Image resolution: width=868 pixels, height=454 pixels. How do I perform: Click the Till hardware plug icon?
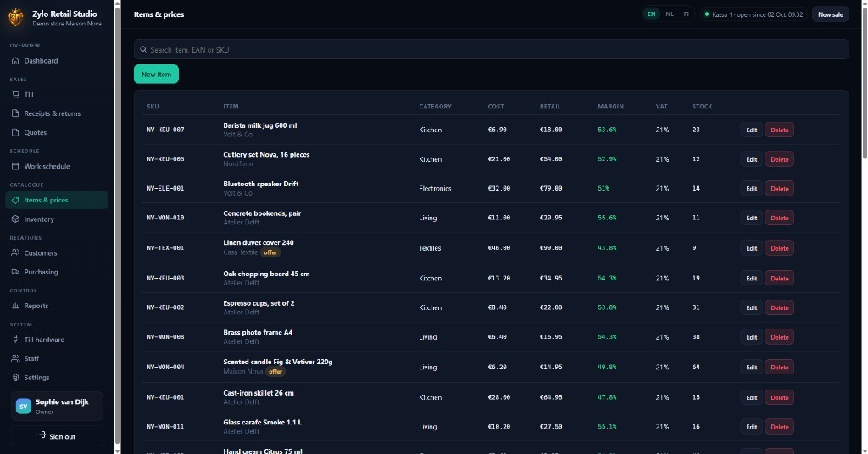click(x=15, y=340)
